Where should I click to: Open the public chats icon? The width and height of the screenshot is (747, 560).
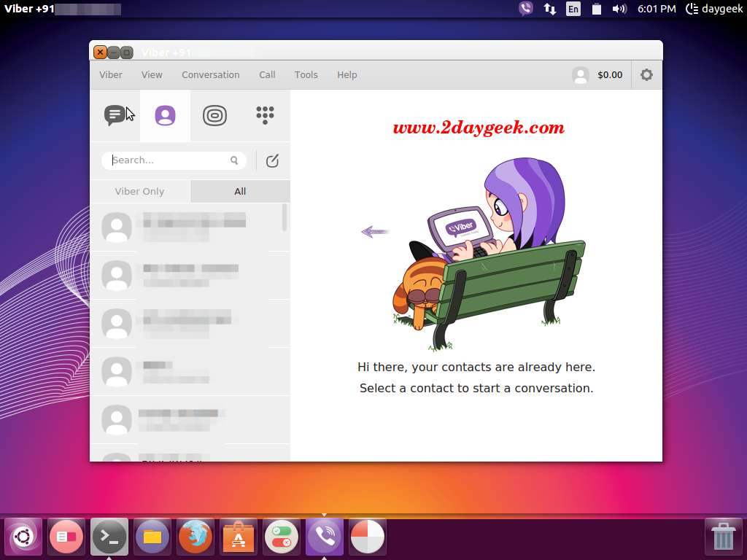pyautogui.click(x=215, y=115)
